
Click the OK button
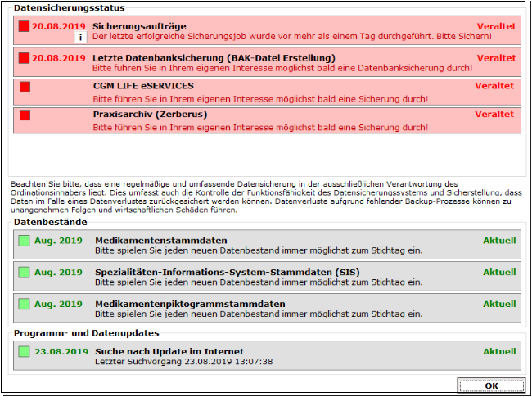coord(491,386)
